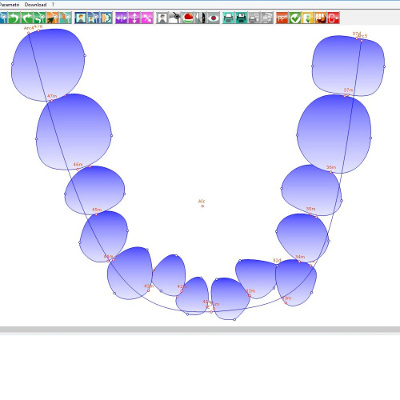Screen dimensions: 400x400
Task: Select the orange arrow pointer tool icon
Action: pos(52,18)
